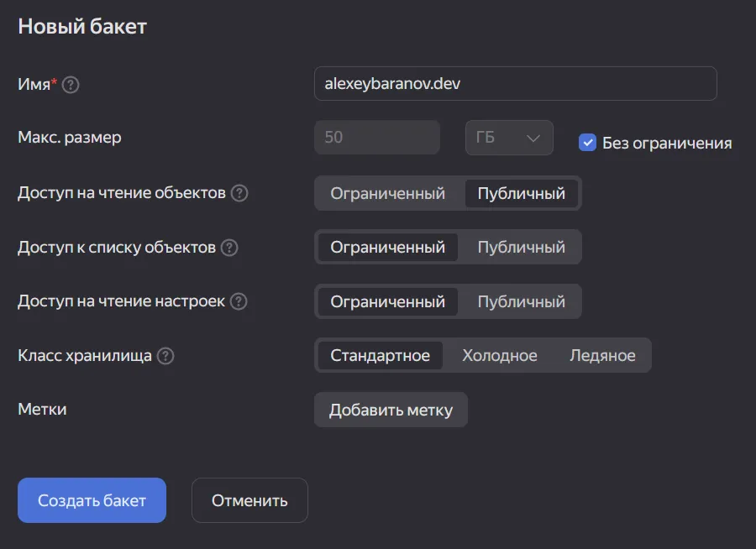Screen dimensions: 756x549
Task: Make Доступ на чтение настроек Публичный
Action: point(519,301)
